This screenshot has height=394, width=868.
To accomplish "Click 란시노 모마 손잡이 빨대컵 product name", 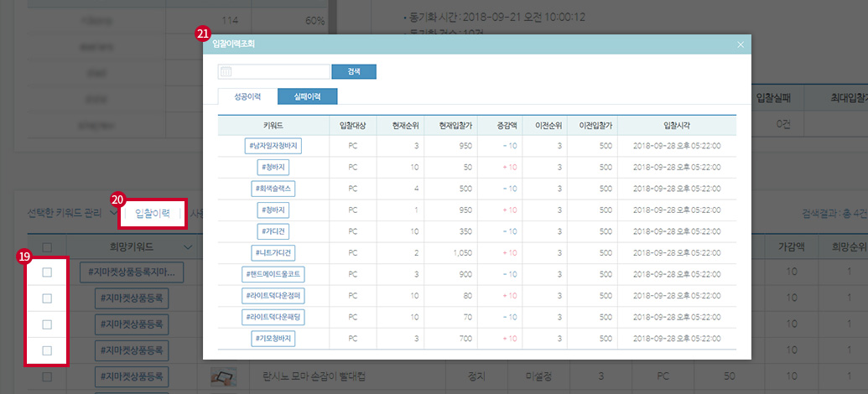I will [x=315, y=377].
